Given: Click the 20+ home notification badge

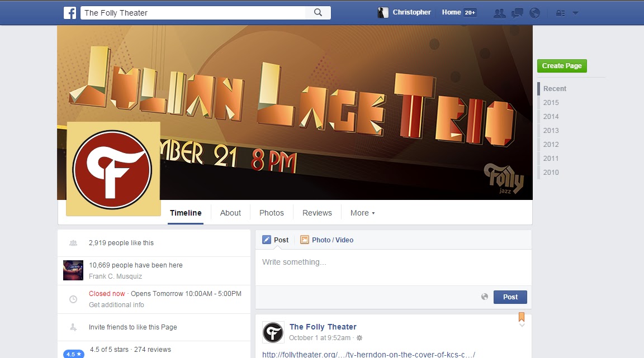Looking at the screenshot, I should pyautogui.click(x=470, y=13).
